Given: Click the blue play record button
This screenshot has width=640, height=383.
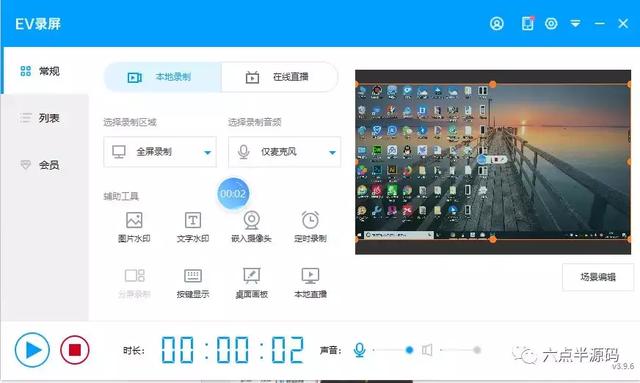Looking at the screenshot, I should [x=32, y=350].
